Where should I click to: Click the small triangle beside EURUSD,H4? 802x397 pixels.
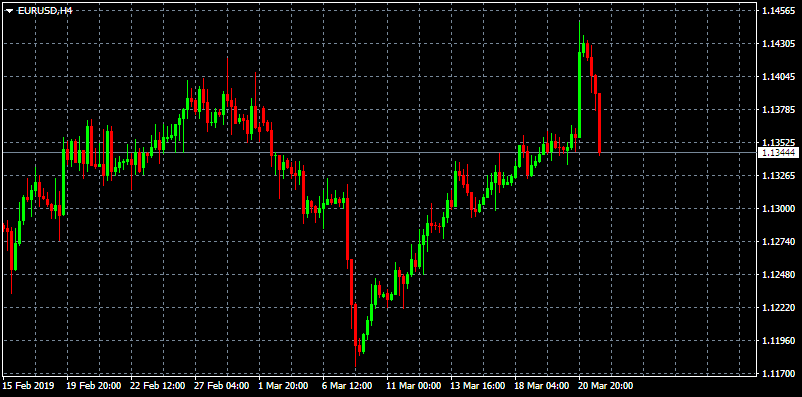[10, 10]
